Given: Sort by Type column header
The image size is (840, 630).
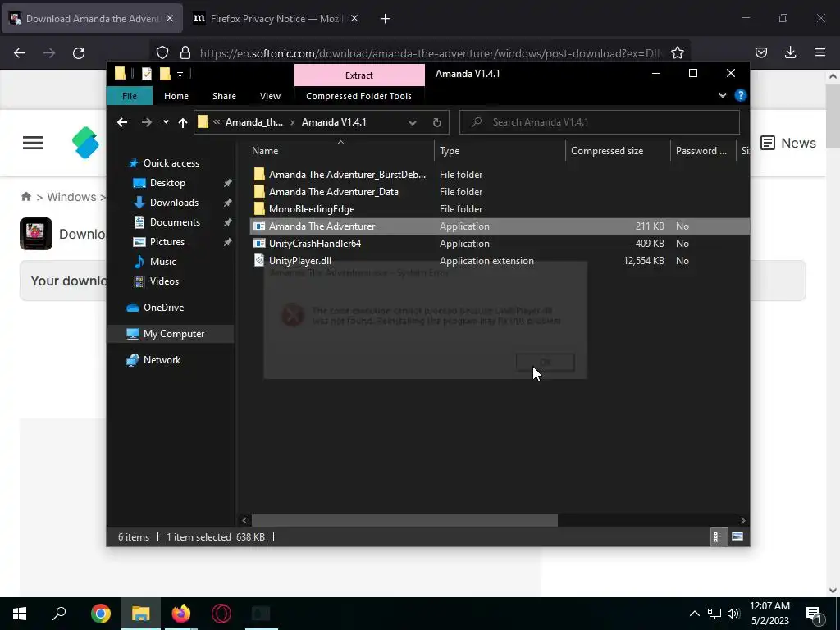Looking at the screenshot, I should click(x=500, y=151).
